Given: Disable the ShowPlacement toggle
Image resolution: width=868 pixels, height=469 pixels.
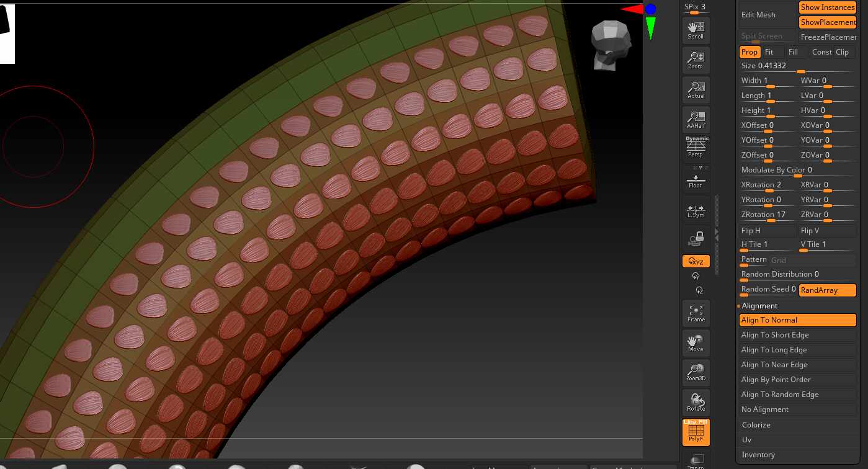Looking at the screenshot, I should (827, 22).
